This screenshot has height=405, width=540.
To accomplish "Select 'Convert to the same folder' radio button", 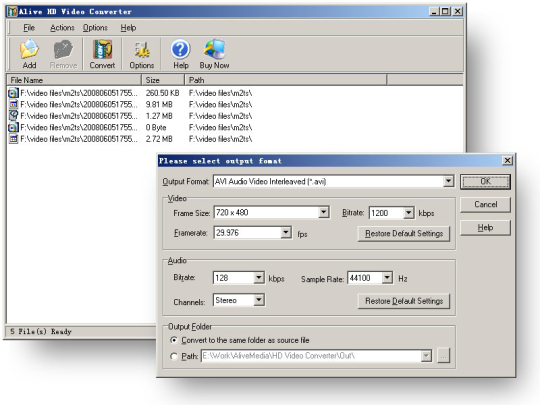I will (x=174, y=340).
